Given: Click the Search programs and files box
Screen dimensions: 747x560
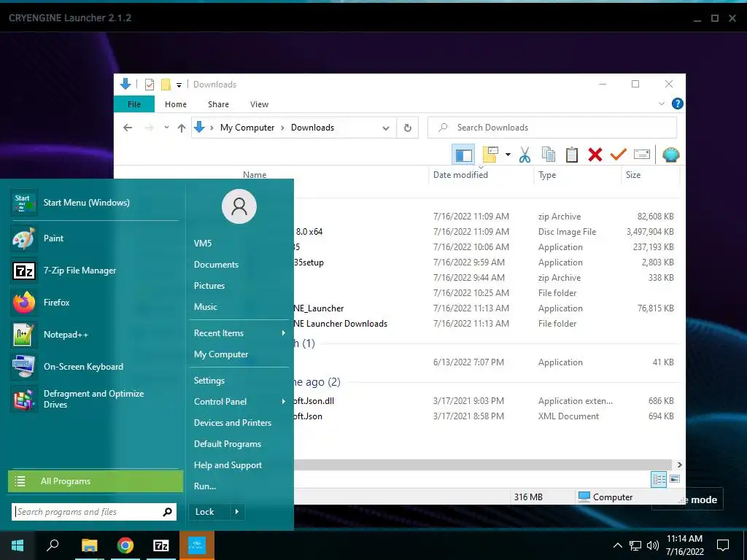Looking at the screenshot, I should (94, 512).
